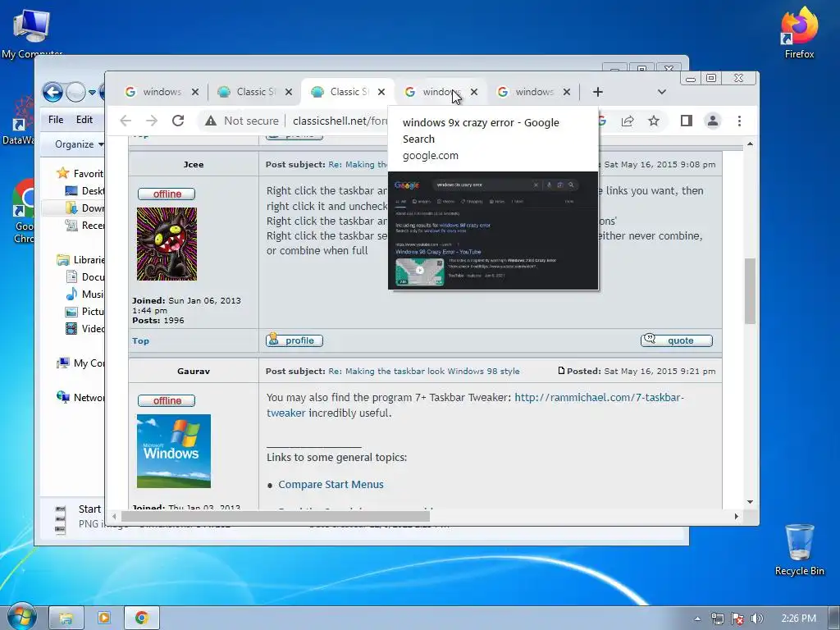Select Network in Explorer navigation pane

click(81, 398)
